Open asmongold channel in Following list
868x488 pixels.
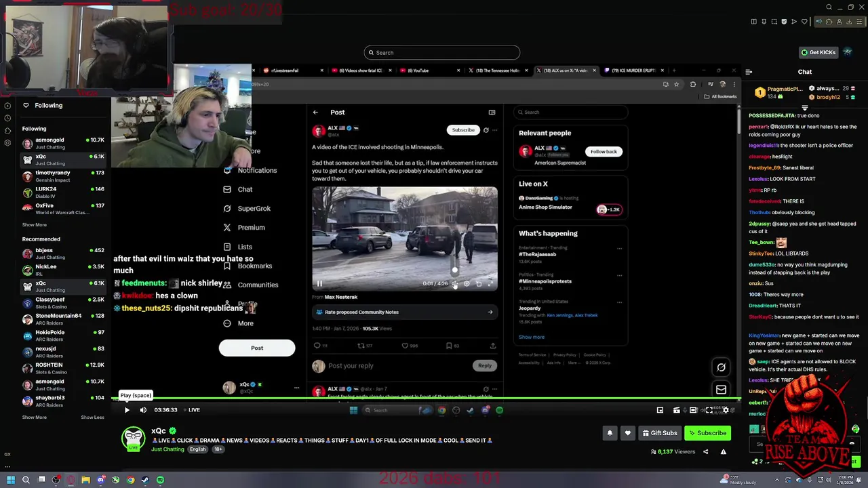click(64, 143)
